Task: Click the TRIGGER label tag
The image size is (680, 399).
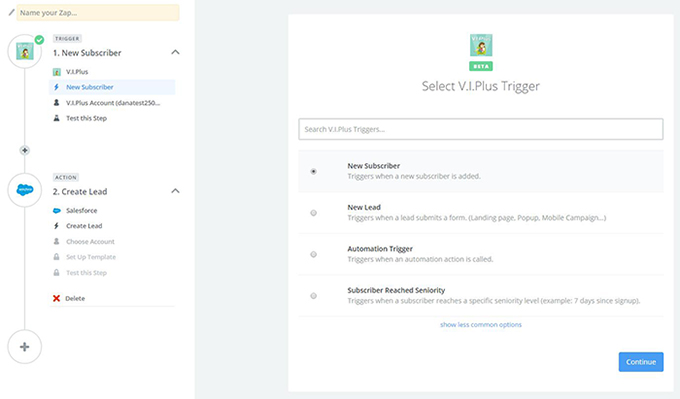Action: tap(67, 39)
